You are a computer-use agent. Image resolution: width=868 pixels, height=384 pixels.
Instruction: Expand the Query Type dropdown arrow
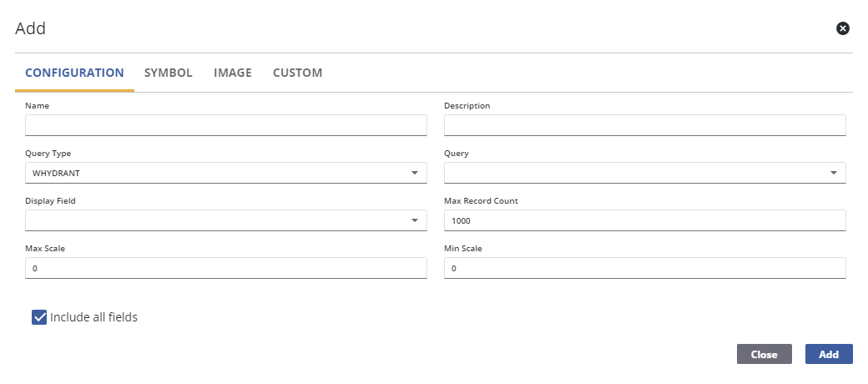[x=415, y=173]
